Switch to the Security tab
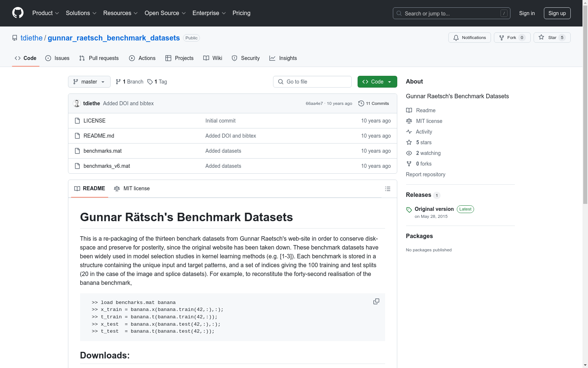The image size is (588, 368). 245,58
